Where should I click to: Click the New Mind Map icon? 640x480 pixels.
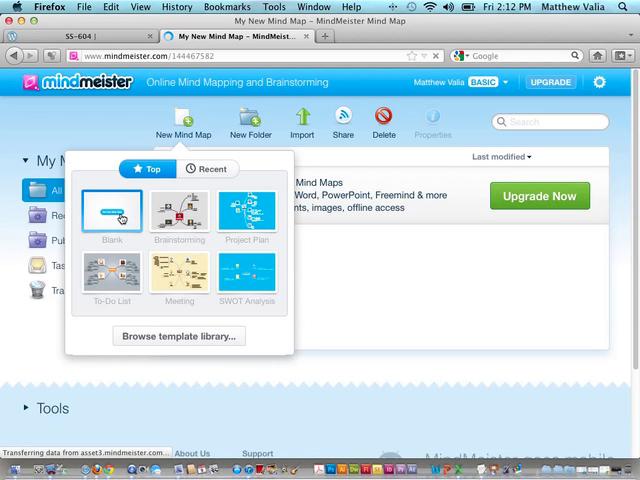184,117
